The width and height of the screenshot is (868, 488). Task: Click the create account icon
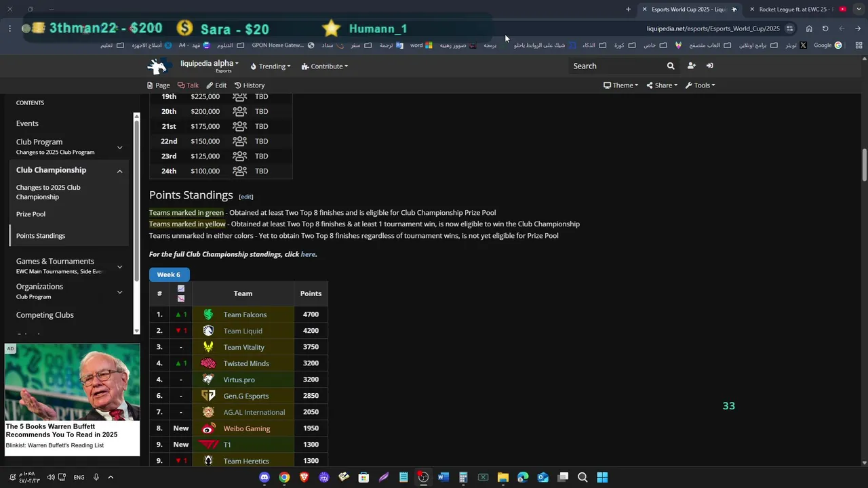tap(691, 66)
